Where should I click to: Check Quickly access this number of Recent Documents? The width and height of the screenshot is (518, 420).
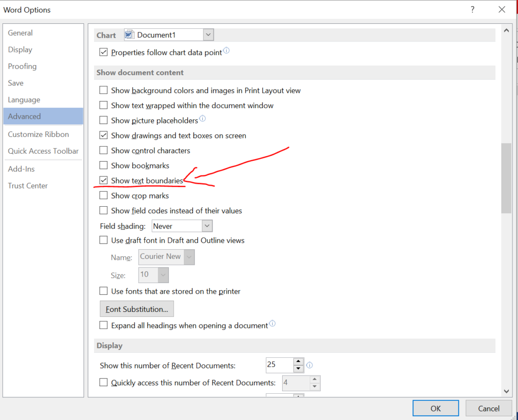tap(103, 383)
